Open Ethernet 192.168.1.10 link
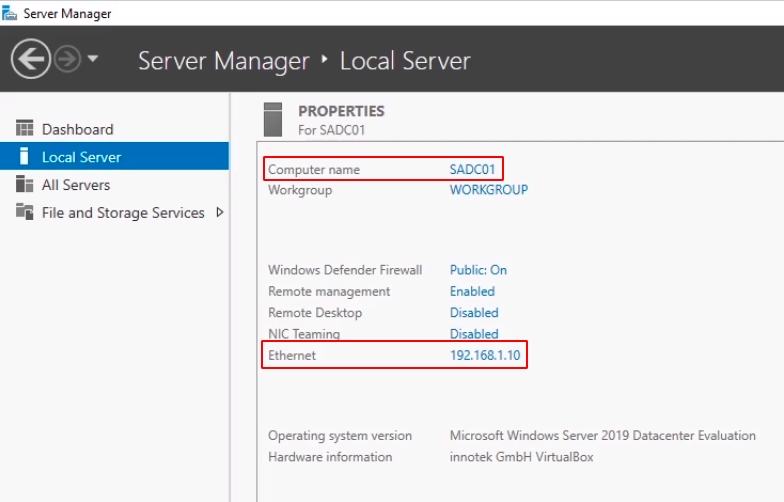 coord(485,356)
